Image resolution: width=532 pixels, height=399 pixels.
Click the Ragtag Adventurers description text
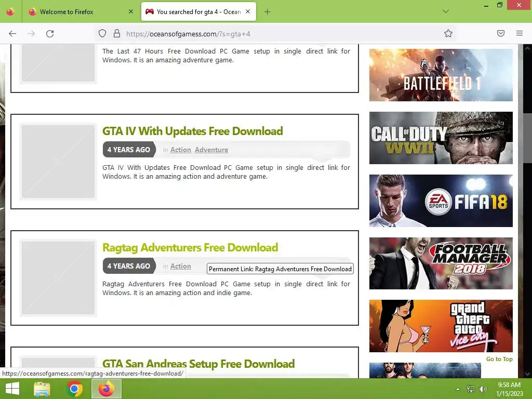click(227, 288)
